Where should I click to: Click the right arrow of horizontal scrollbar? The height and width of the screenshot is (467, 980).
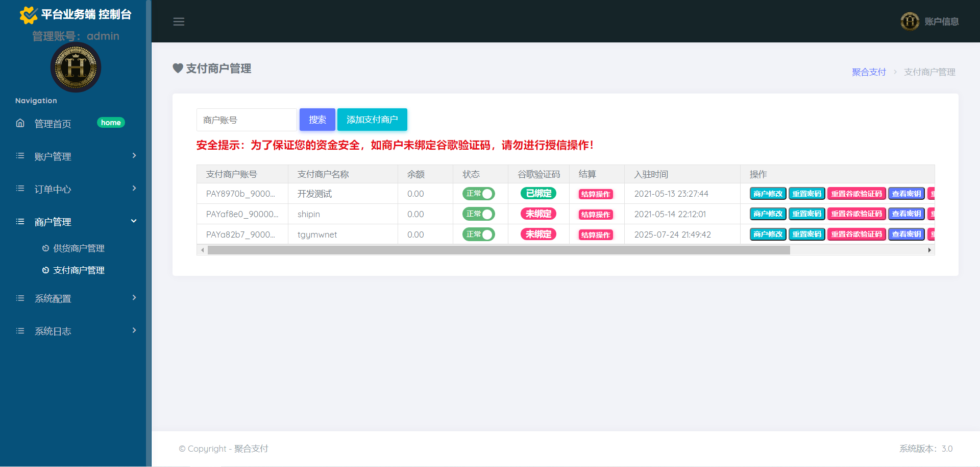click(929, 250)
